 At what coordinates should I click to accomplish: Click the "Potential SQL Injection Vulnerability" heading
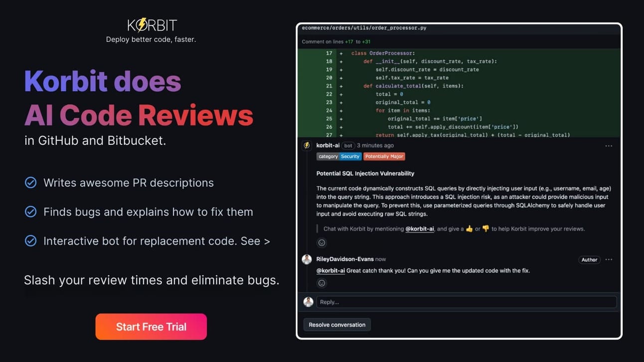(365, 174)
